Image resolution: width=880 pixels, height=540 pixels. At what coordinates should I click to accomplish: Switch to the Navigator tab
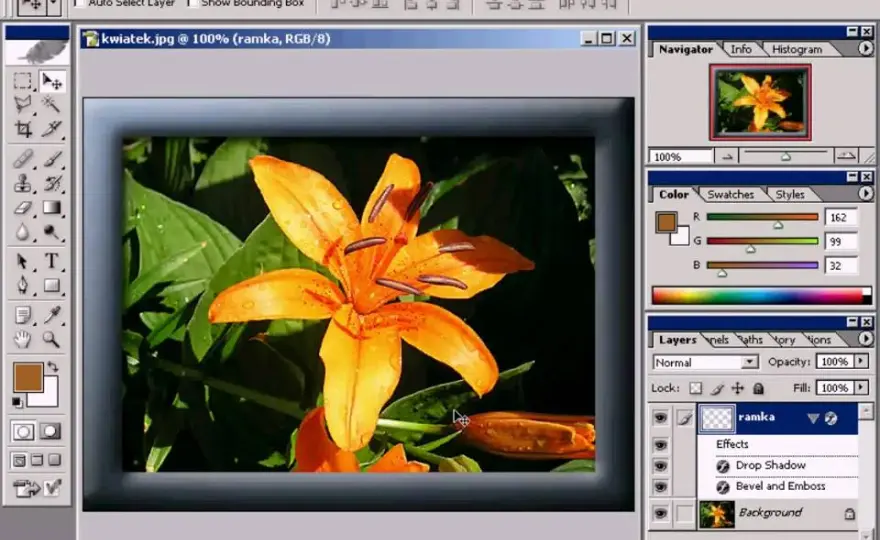(685, 49)
